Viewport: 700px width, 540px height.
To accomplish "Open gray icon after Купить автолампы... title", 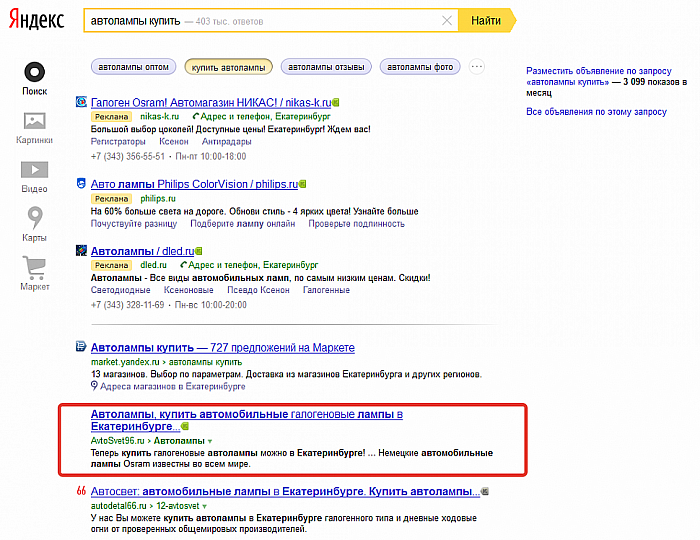I will click(x=485, y=492).
